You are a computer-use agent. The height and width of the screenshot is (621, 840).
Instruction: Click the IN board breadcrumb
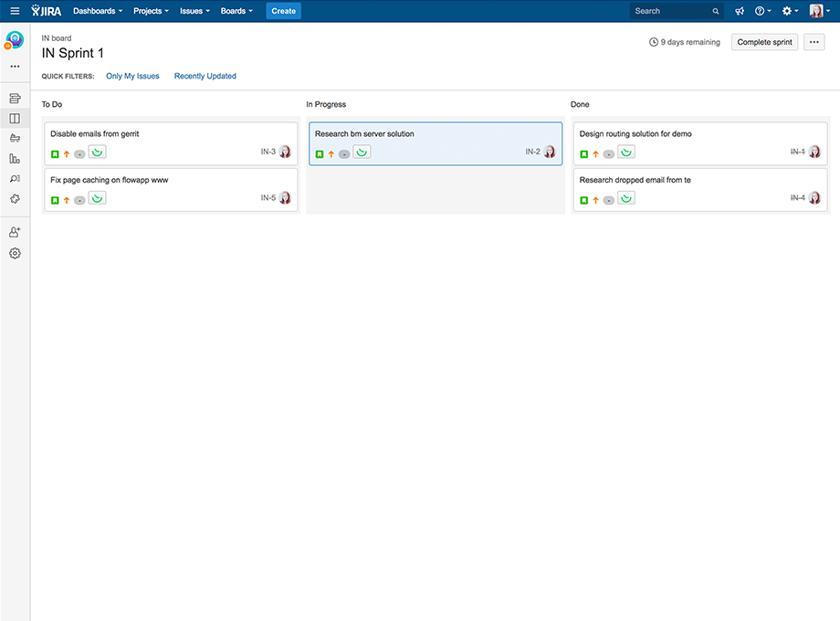57,38
